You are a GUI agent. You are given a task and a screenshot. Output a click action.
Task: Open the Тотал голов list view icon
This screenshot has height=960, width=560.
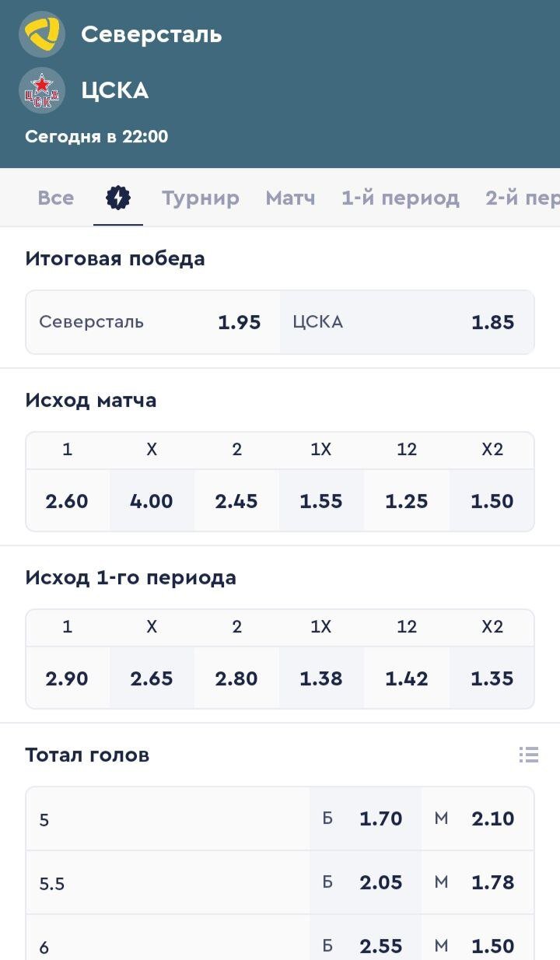tap(529, 755)
